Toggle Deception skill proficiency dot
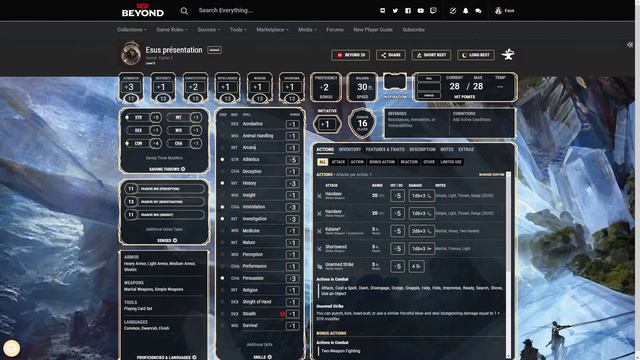The image size is (640, 360). [x=222, y=171]
